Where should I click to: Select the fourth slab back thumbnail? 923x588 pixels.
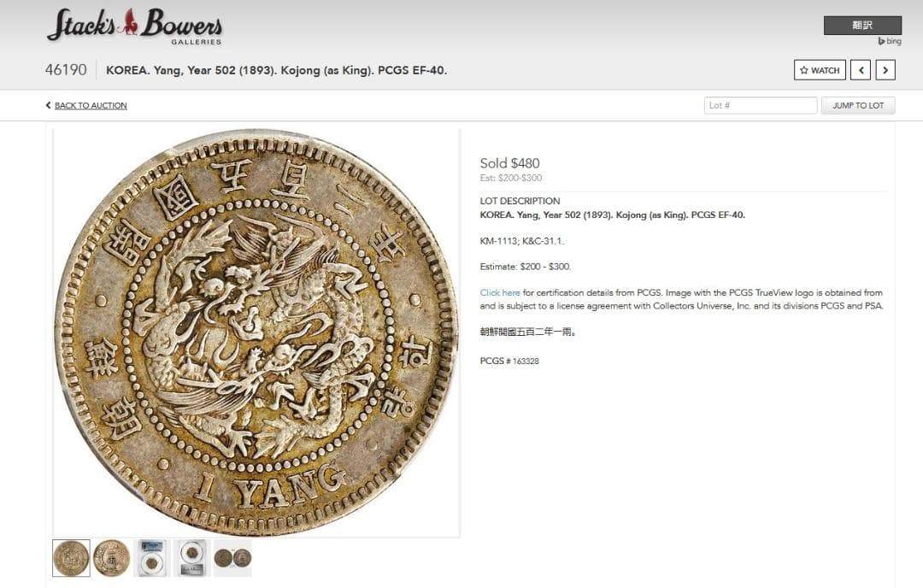[x=191, y=558]
